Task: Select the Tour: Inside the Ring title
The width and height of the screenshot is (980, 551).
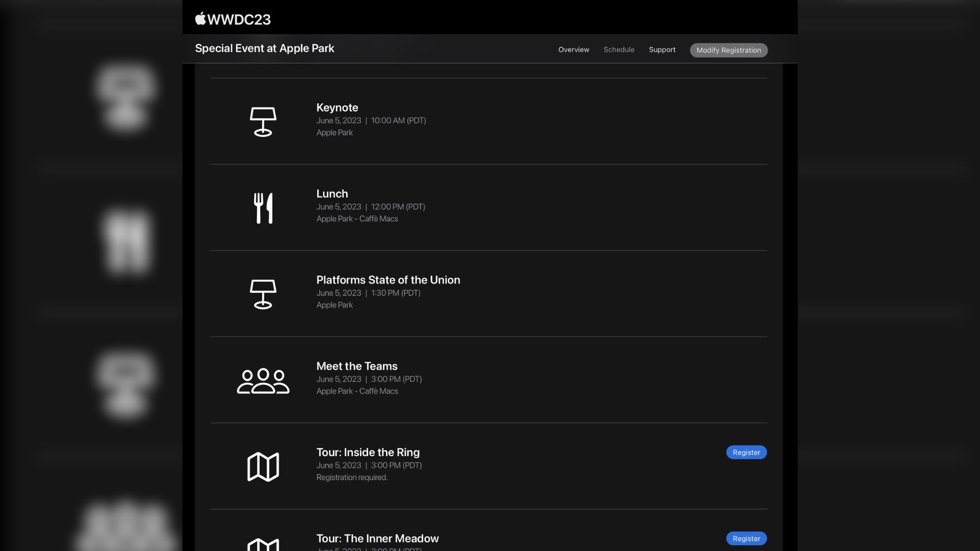Action: (x=368, y=453)
